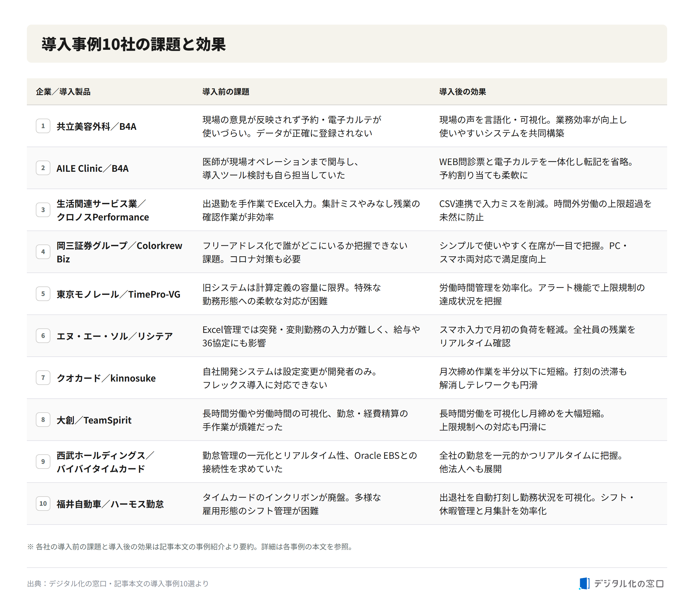Select 大創／TeamSpirit name
The image size is (694, 616).
94,420
